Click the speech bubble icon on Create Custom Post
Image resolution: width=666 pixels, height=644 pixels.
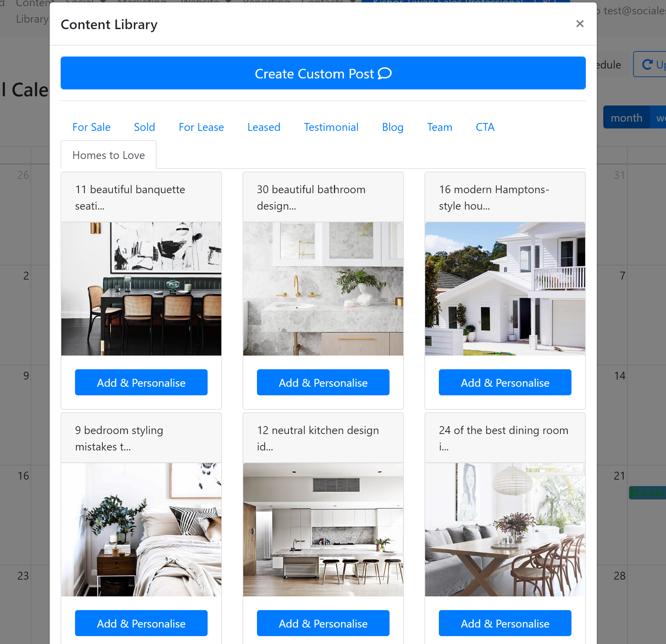pyautogui.click(x=384, y=73)
